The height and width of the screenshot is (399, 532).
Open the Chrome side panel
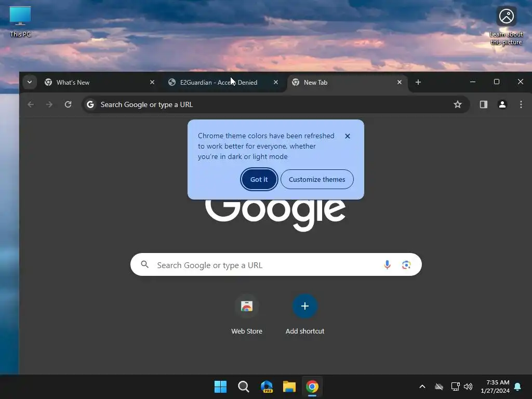click(484, 104)
